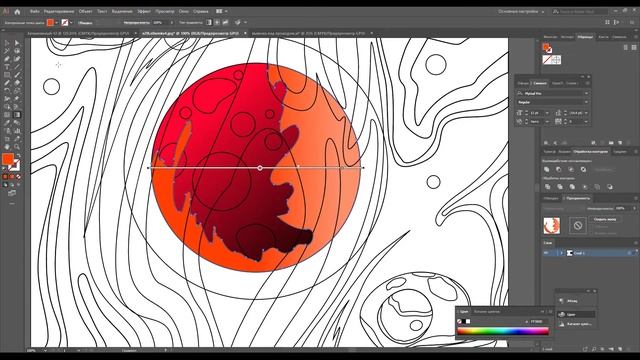Viewport: 640px width, 360px height.
Task: Open the control bar fill color dropdown arrow
Action: click(56, 23)
